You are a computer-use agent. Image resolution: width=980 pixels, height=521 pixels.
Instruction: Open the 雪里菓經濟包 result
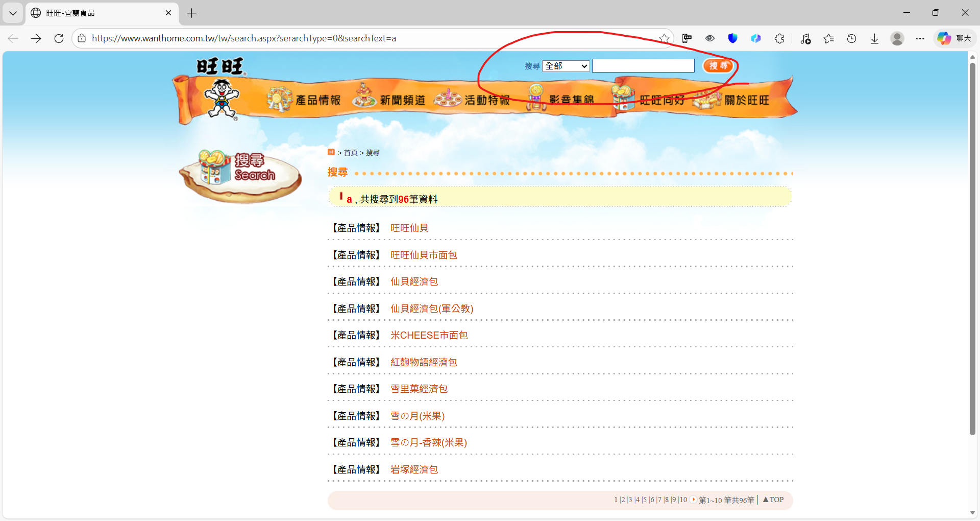point(419,389)
